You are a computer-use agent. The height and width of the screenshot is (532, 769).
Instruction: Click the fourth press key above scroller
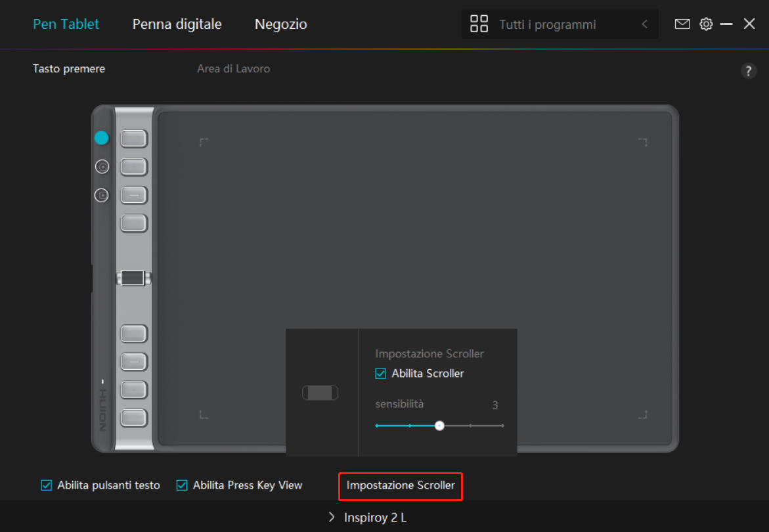[x=133, y=223]
